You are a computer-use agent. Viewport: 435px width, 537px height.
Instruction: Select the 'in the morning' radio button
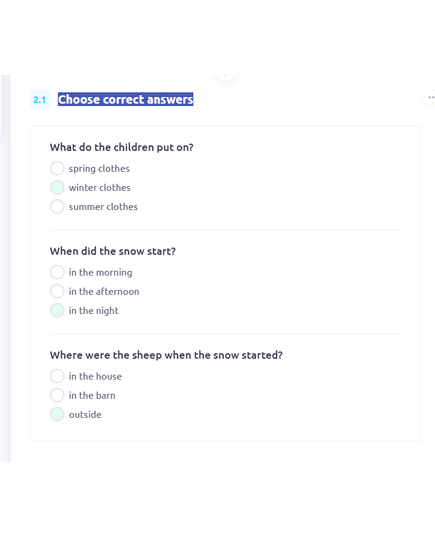[57, 272]
